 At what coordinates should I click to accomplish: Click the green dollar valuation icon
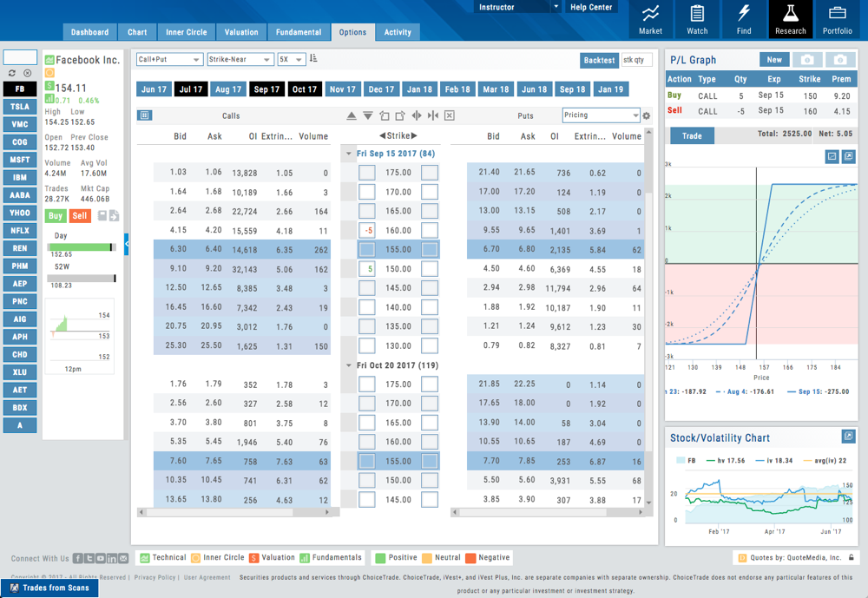coord(49,86)
